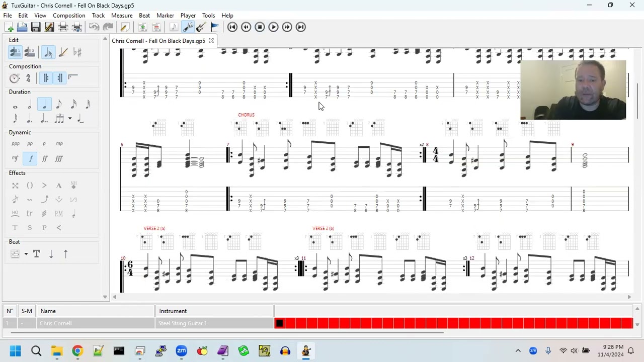Go to the previous measure
Screen dimensions: 644x362
point(246,27)
